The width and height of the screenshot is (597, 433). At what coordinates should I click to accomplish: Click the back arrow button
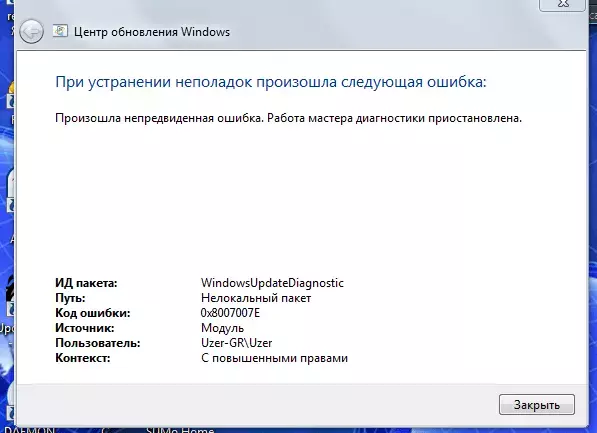click(31, 31)
